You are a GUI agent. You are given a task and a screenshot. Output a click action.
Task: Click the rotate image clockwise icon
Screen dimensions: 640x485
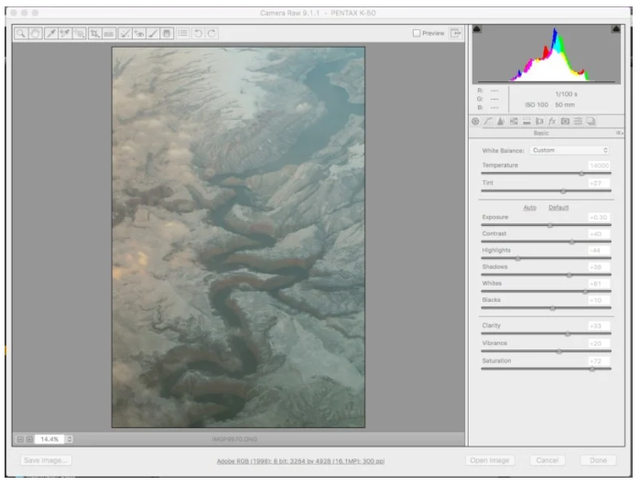coord(211,33)
